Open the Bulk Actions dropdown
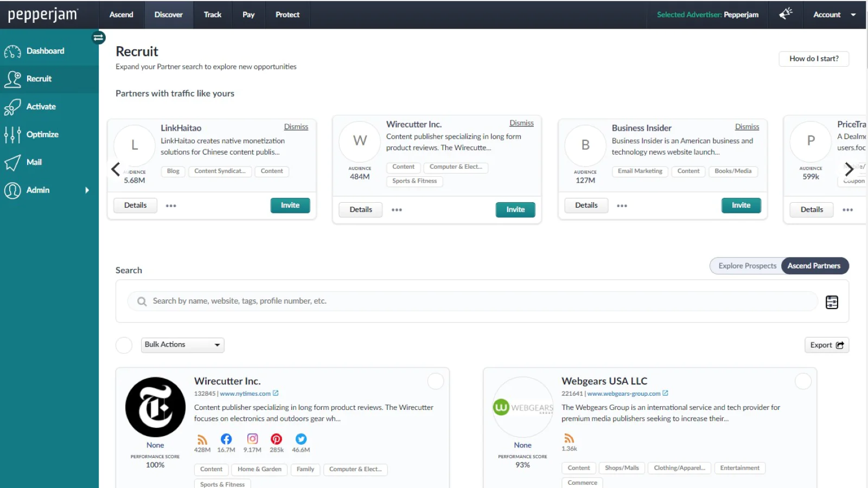868x488 pixels. pyautogui.click(x=182, y=345)
